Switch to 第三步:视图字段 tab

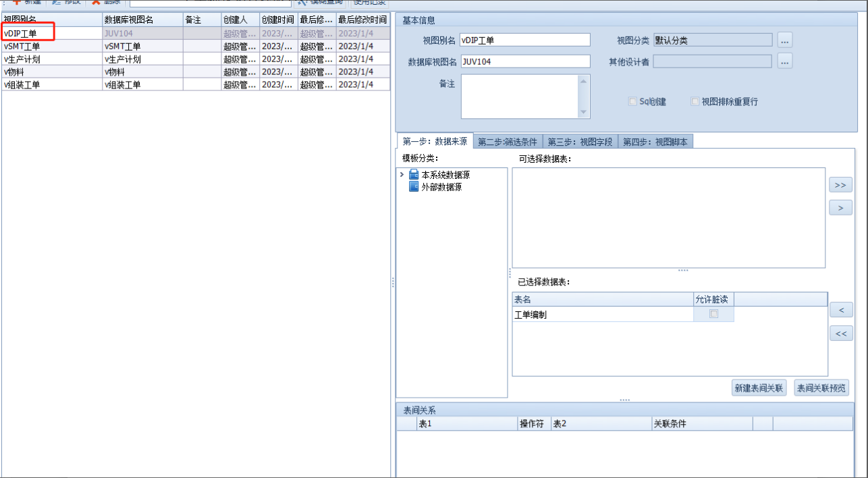click(x=580, y=142)
